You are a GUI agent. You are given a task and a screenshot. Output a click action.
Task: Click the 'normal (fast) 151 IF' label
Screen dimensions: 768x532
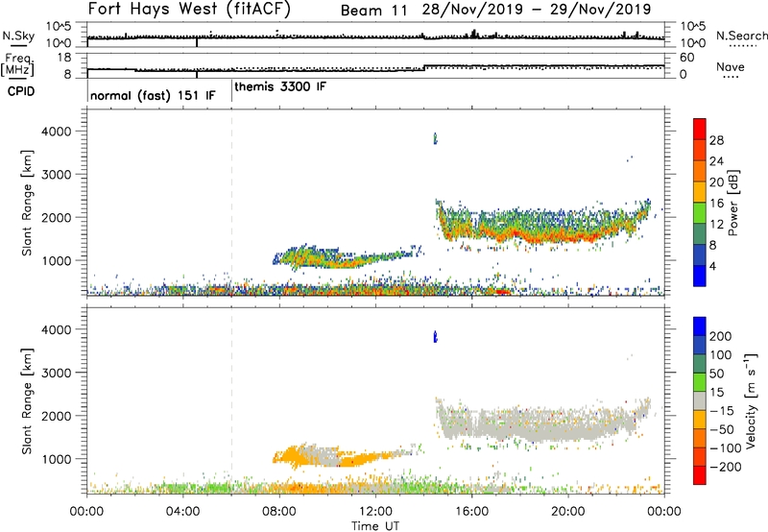click(x=153, y=95)
